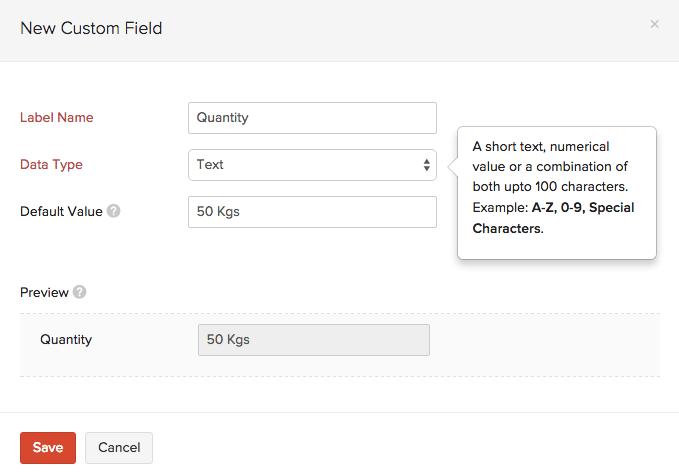Save the new custom field

click(48, 448)
